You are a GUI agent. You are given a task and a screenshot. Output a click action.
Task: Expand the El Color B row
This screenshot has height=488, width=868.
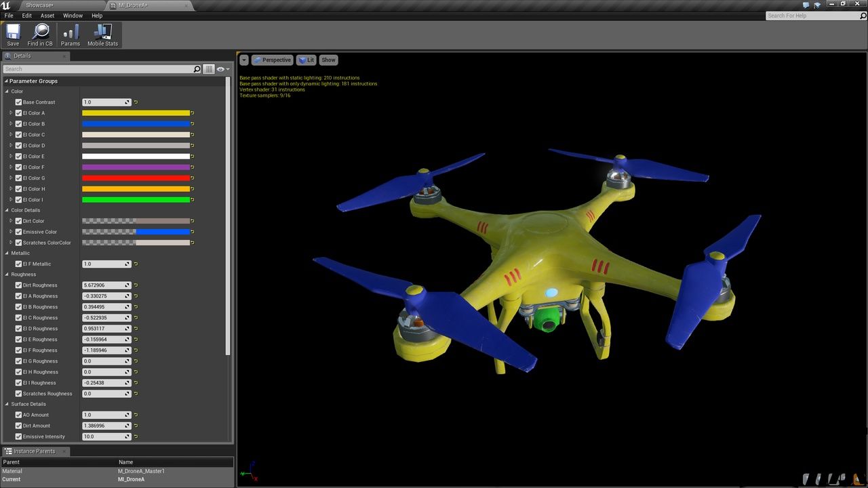[11, 124]
